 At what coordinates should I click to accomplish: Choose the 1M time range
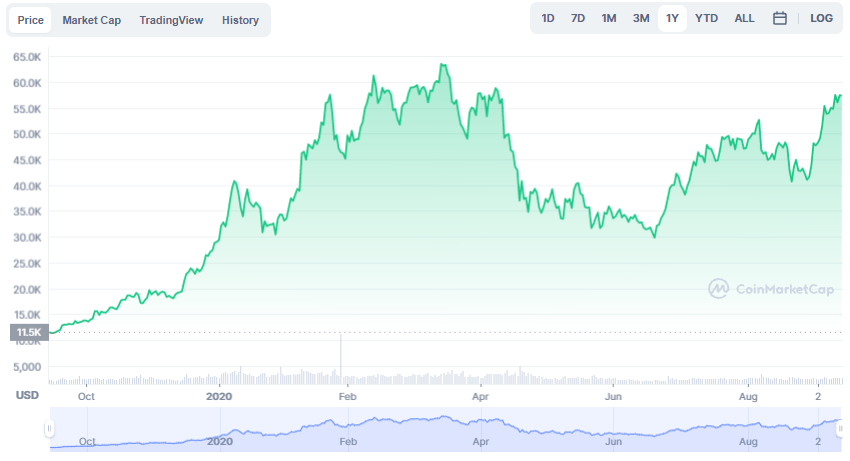tap(609, 18)
